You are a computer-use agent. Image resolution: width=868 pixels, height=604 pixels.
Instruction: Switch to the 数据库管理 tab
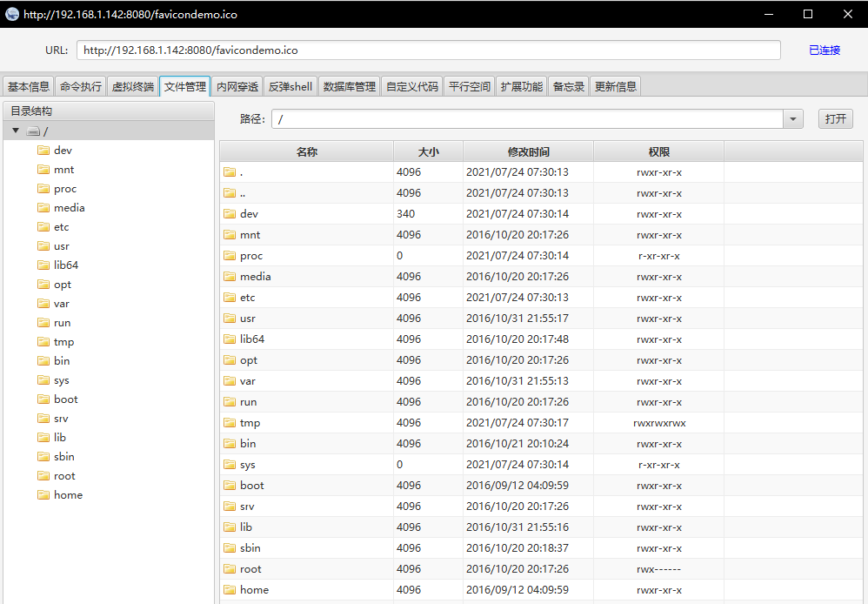coord(348,86)
